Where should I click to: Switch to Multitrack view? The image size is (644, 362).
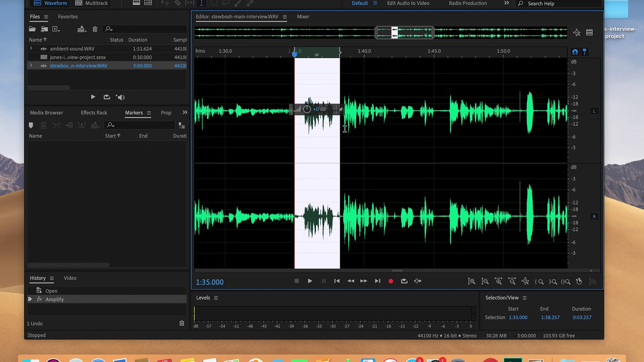click(91, 4)
